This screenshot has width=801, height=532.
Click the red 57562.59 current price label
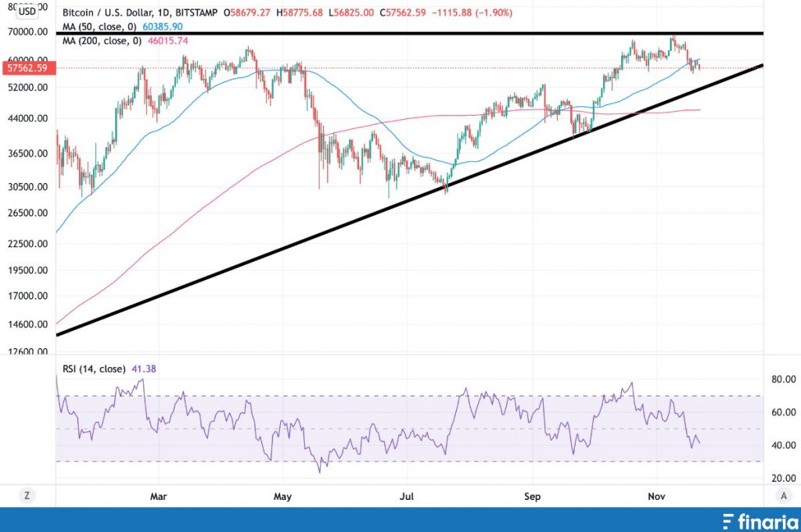tap(27, 69)
